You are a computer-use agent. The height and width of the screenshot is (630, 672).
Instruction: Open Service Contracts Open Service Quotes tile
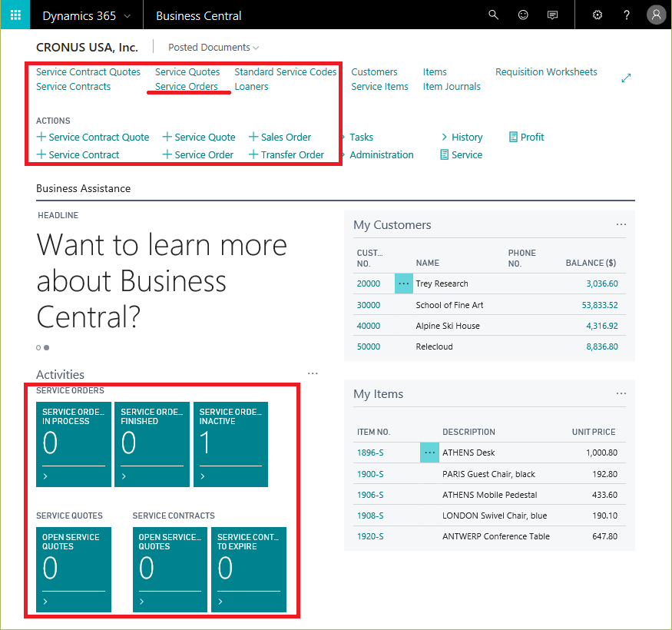170,569
